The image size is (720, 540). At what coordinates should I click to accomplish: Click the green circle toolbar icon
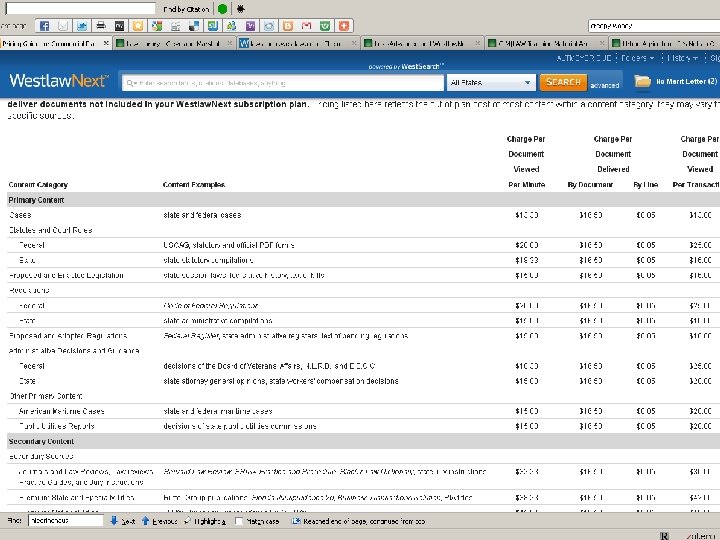pos(222,9)
